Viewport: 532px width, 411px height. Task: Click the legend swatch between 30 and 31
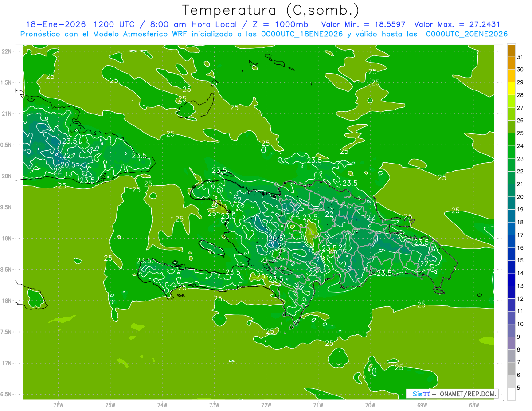point(511,63)
